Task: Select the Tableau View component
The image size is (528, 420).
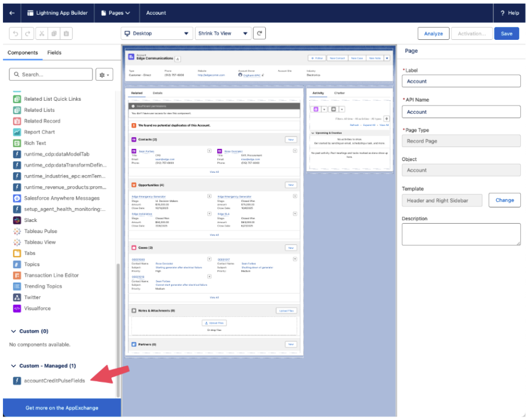Action: tap(35, 242)
